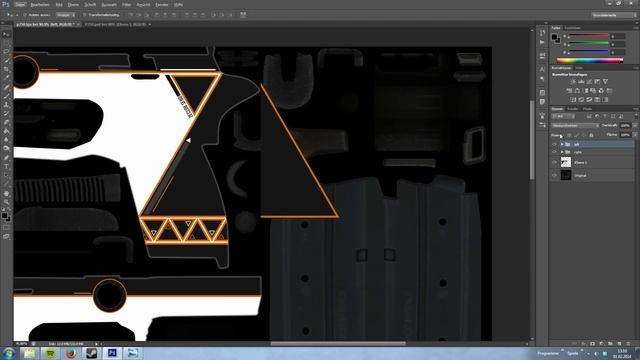Add a layer mask from Layers panel
This screenshot has height=360, width=640.
coord(593,344)
